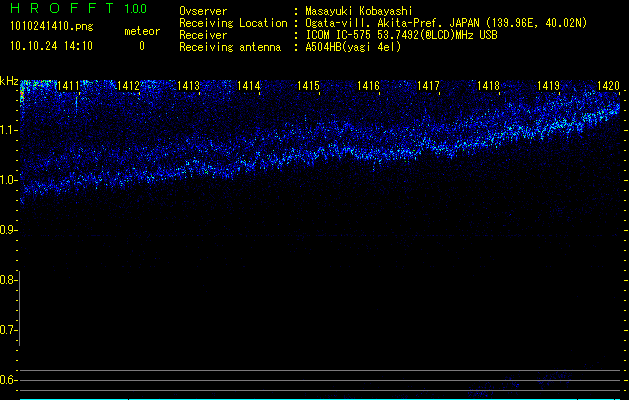The width and height of the screenshot is (629, 400).
Task: Click the HROFFT program title text
Action: (62, 8)
